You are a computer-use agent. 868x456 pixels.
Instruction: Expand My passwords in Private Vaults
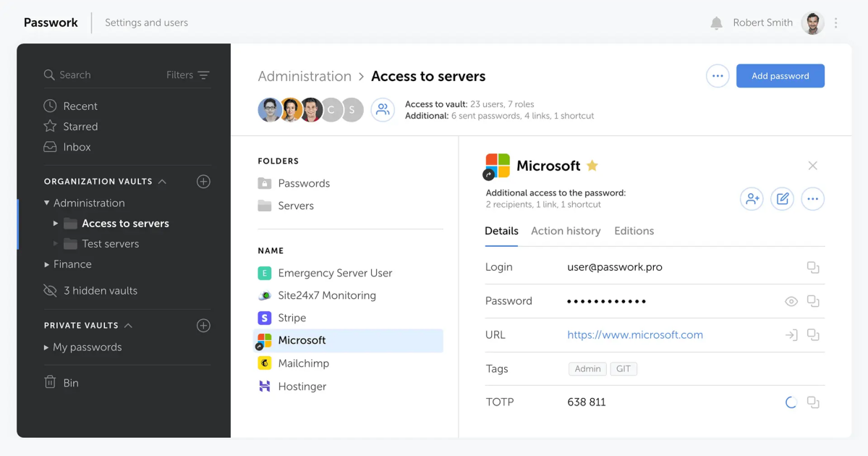(46, 347)
